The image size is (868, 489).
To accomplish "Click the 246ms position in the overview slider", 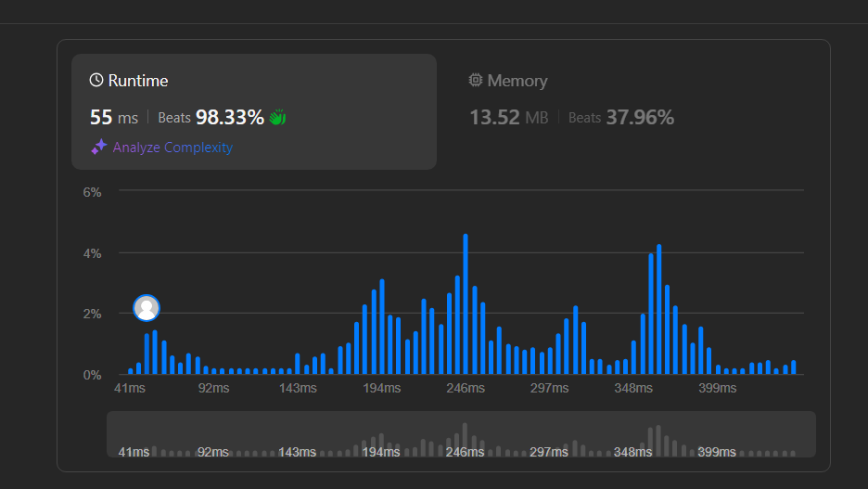I will pyautogui.click(x=465, y=452).
